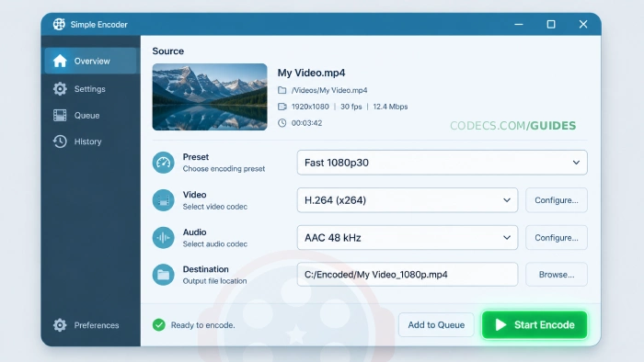Click the Settings gear icon in sidebar
This screenshot has height=362, width=644.
point(60,88)
